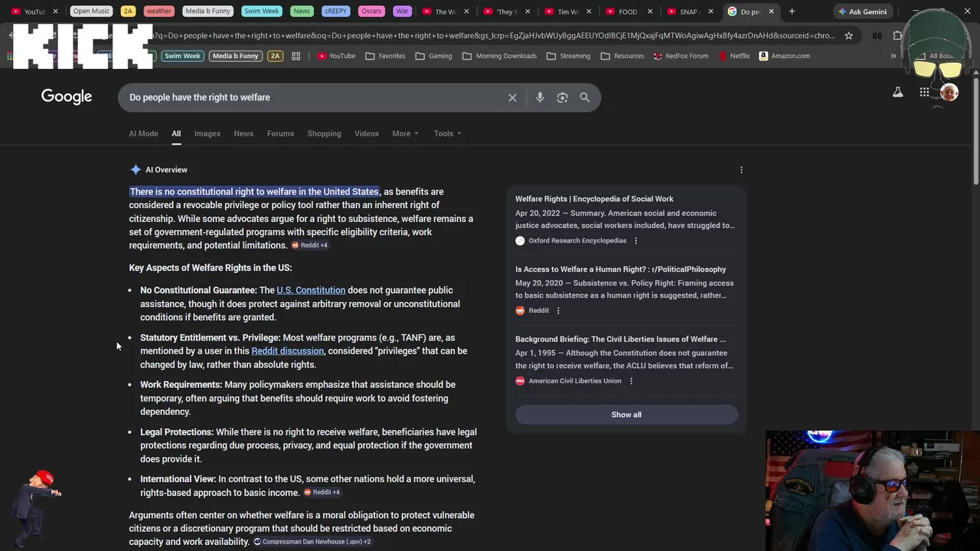980x551 pixels.
Task: Open the U.S. Constitution link
Action: coord(311,290)
